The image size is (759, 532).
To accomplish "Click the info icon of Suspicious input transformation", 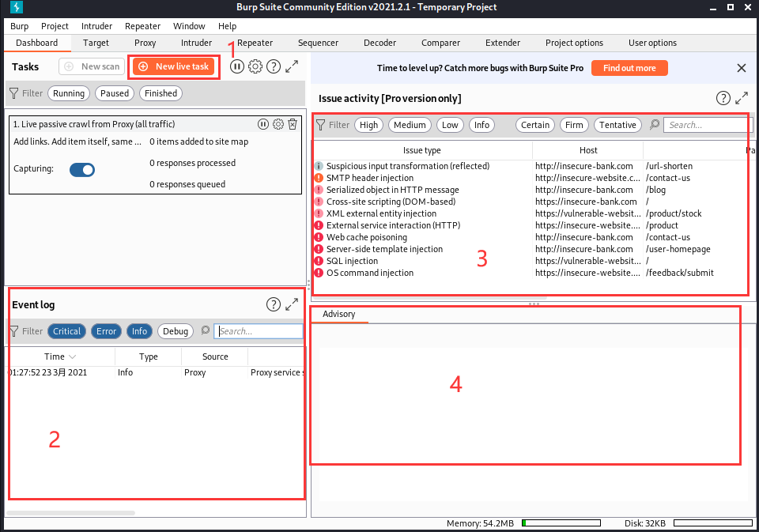I will tap(319, 166).
